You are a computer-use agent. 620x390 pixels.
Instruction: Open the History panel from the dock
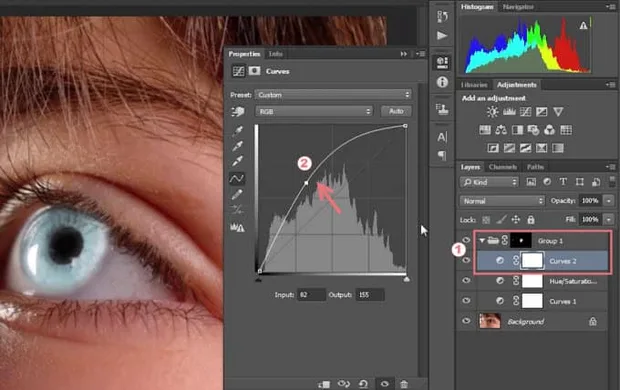coord(442,16)
